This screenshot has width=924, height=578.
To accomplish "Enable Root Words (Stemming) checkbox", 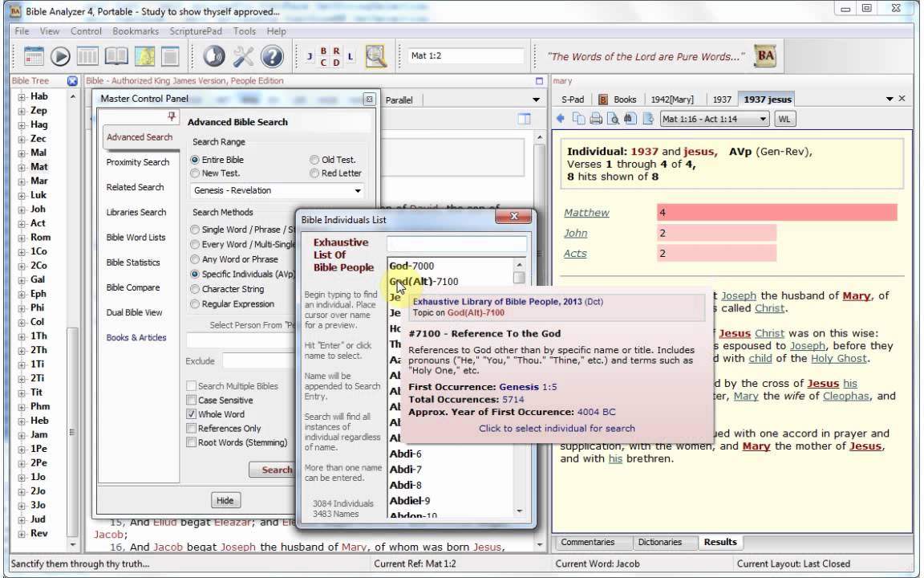I will [192, 443].
